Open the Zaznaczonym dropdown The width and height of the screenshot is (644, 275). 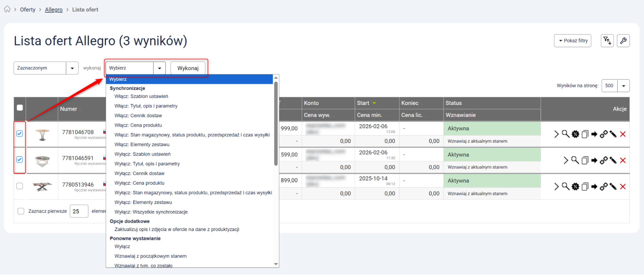[x=46, y=68]
